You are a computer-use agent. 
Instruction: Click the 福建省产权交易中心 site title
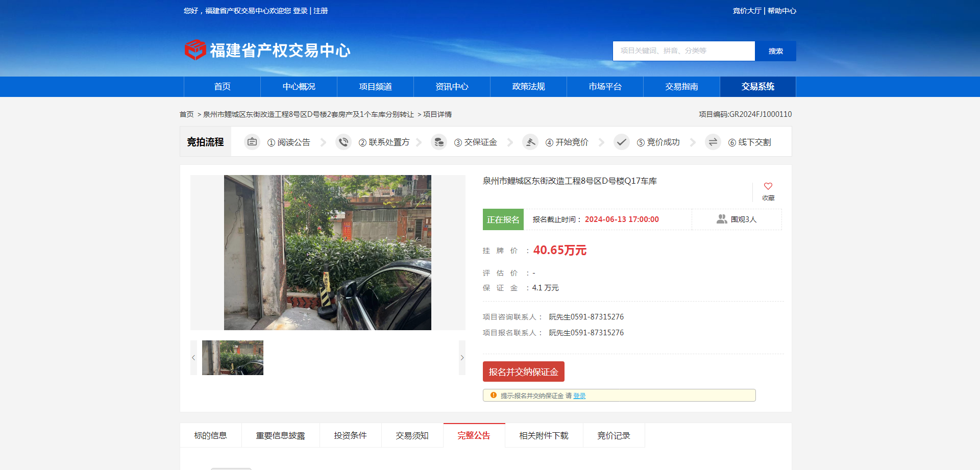(x=280, y=51)
